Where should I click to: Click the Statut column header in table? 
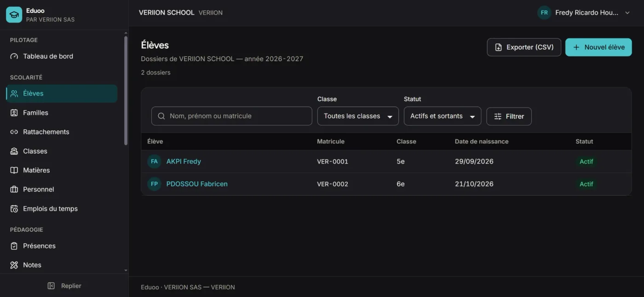click(x=584, y=142)
